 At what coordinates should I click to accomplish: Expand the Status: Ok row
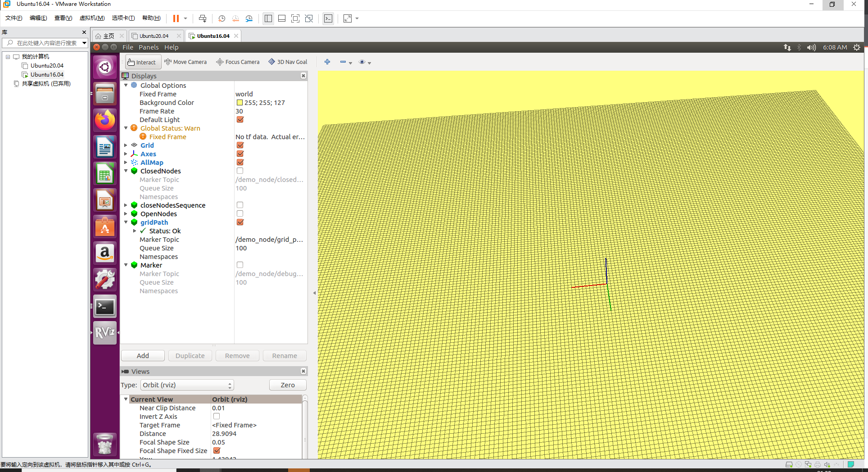point(135,231)
